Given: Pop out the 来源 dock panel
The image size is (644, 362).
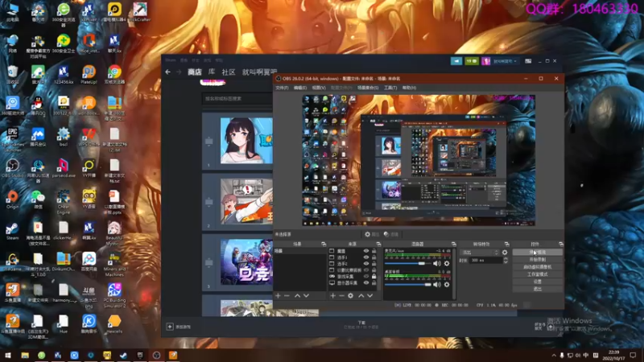Looking at the screenshot, I should pos(378,245).
